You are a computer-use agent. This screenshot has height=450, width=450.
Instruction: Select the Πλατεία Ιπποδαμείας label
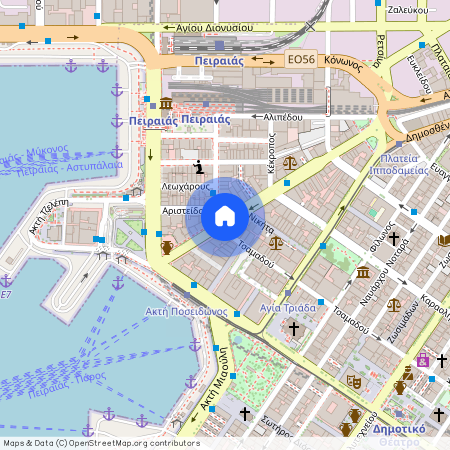click(399, 165)
